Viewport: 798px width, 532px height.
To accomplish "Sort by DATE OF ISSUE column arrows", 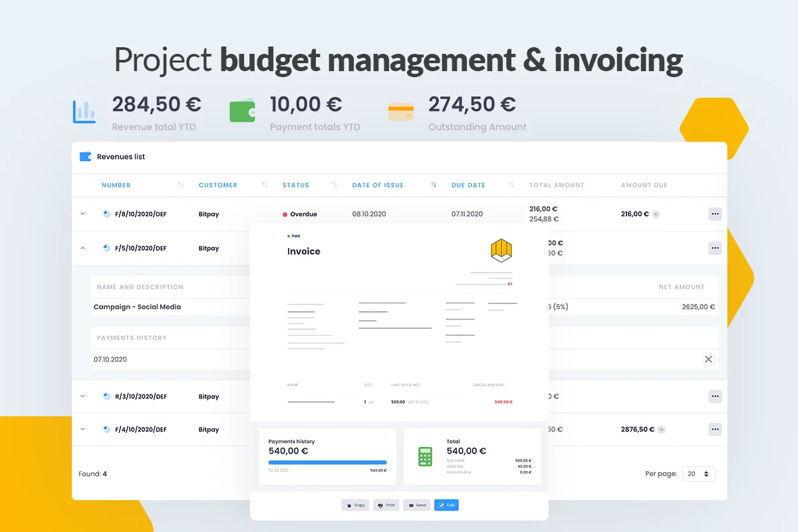I will click(x=434, y=185).
